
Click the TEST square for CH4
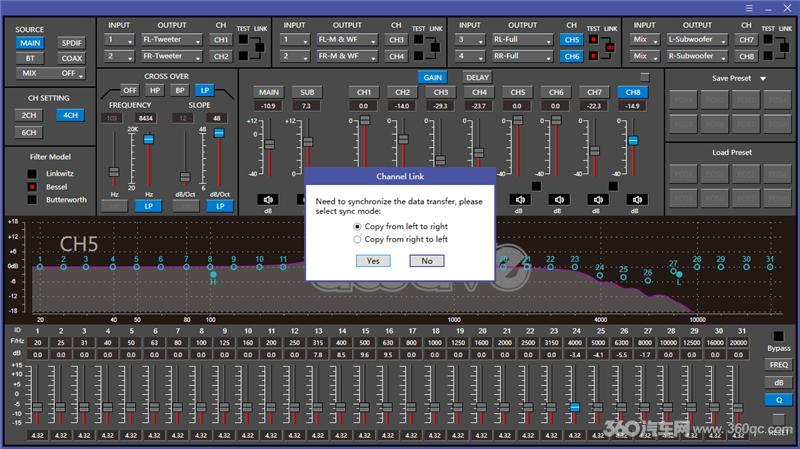[x=418, y=56]
